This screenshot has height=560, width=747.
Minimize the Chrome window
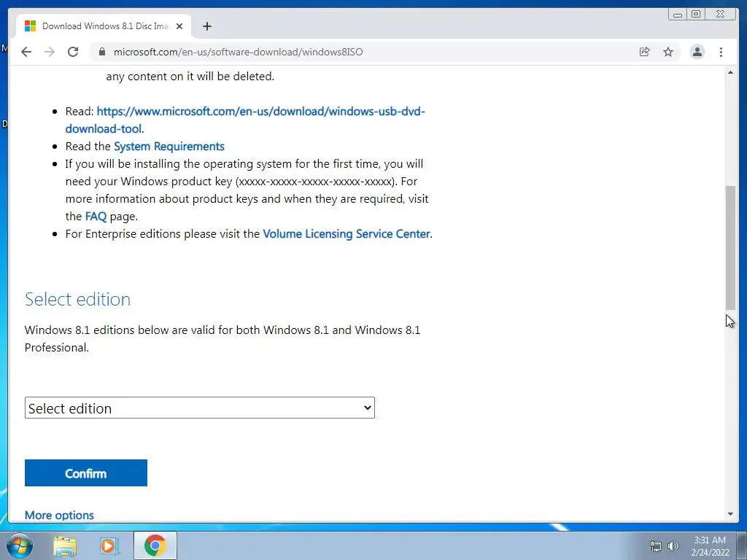pos(678,15)
